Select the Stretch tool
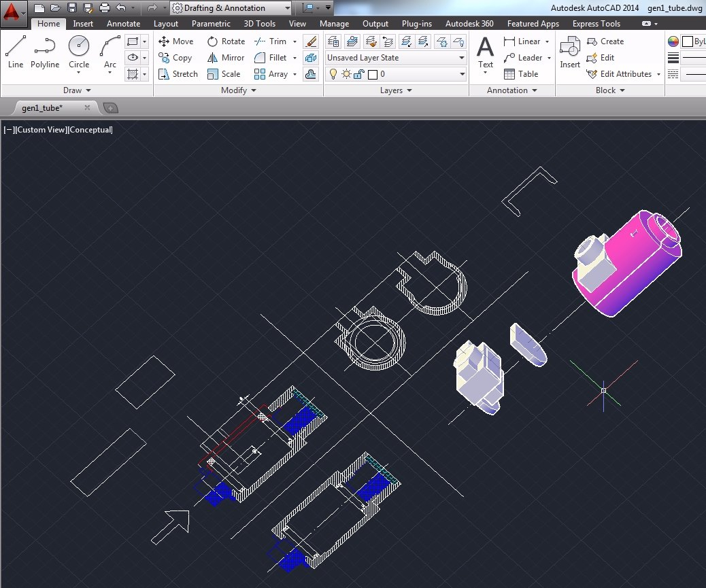 (x=178, y=74)
